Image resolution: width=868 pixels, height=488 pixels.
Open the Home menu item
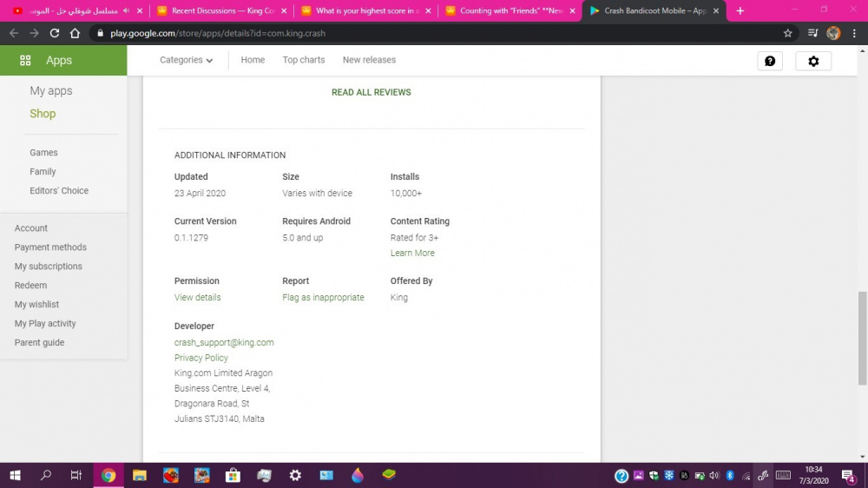253,60
